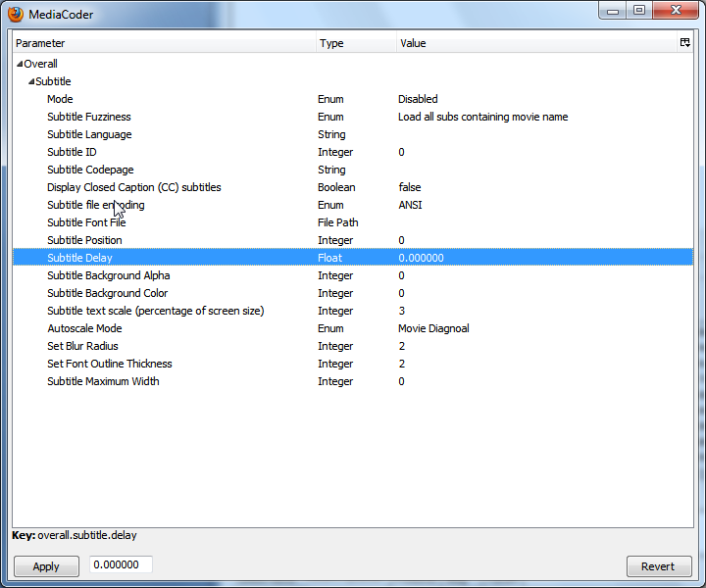Select the Subtitle Background Alpha row
Screen dimensions: 706x588
pyautogui.click(x=353, y=275)
